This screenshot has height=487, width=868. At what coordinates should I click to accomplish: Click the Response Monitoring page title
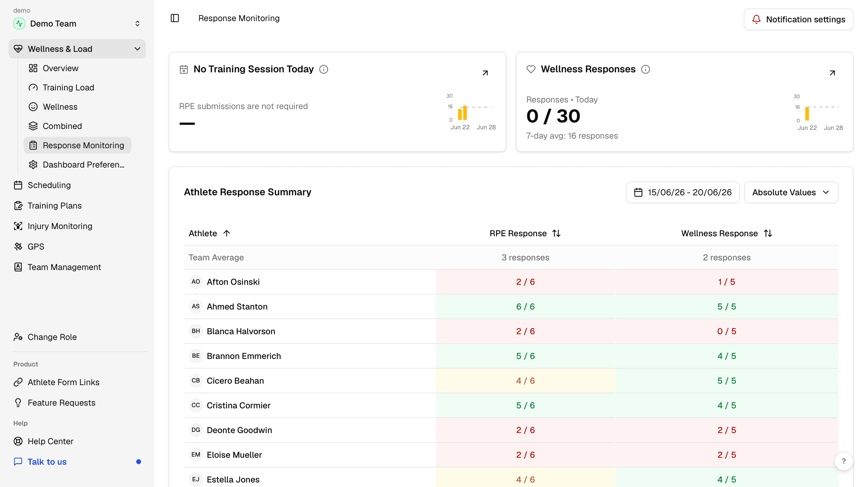239,18
